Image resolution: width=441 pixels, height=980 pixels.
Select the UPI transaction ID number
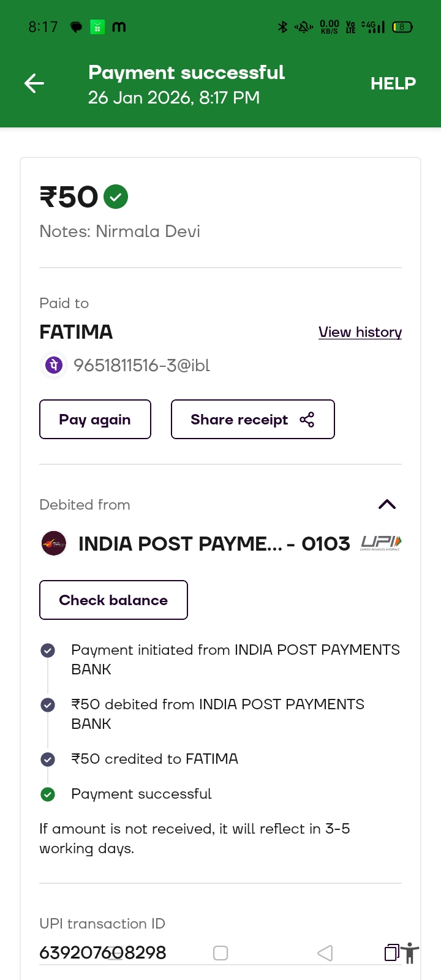point(103,952)
